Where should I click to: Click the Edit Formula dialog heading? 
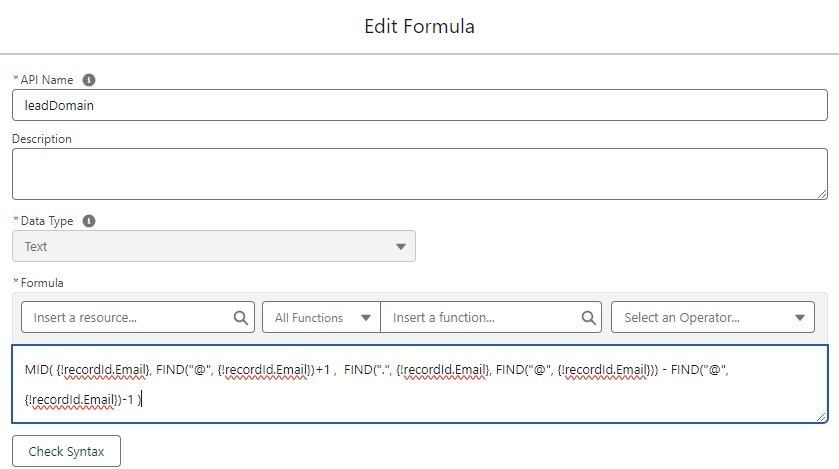[x=419, y=26]
